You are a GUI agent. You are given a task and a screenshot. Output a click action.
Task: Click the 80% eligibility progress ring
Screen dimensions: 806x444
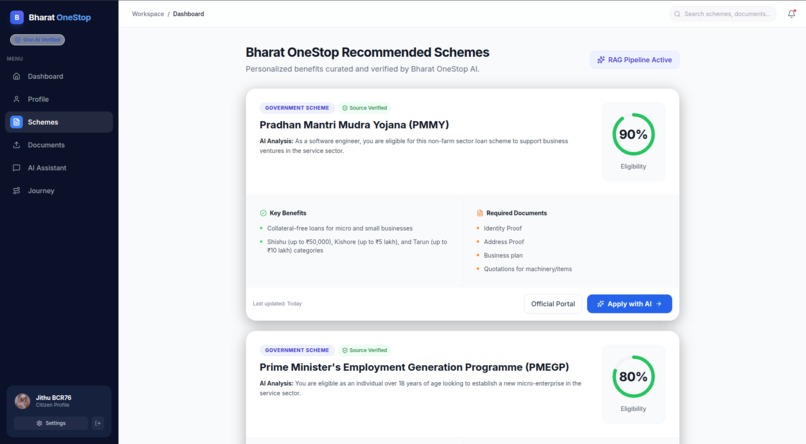pyautogui.click(x=633, y=377)
